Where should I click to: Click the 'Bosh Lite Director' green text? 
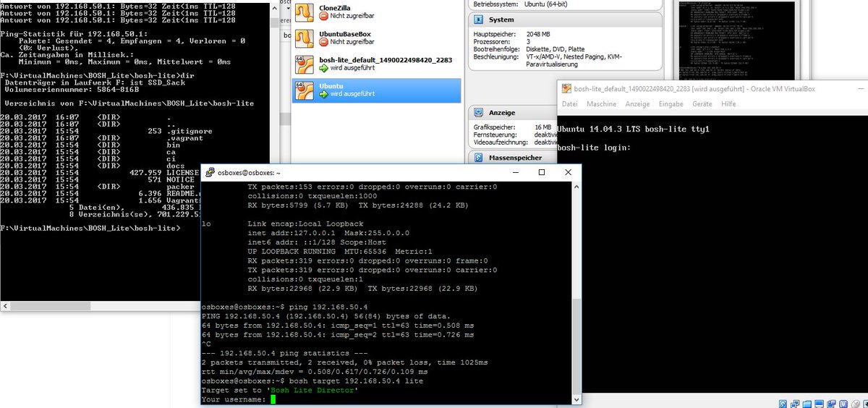(313, 391)
